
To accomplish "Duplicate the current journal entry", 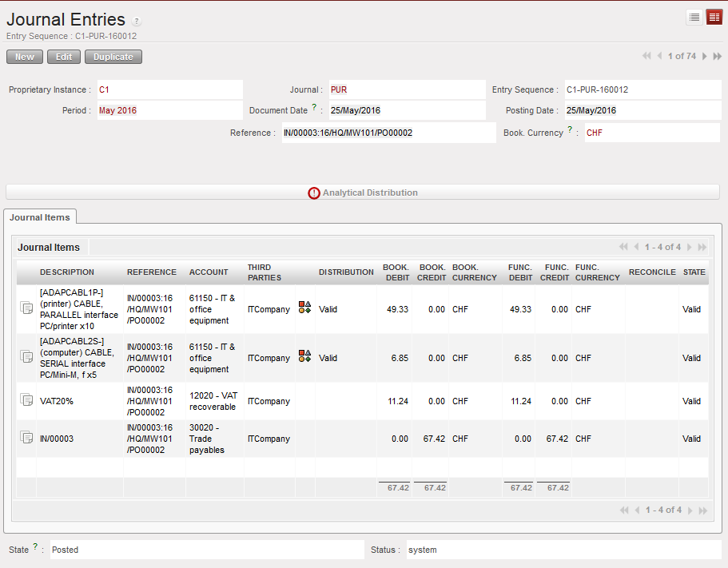I will pos(113,57).
